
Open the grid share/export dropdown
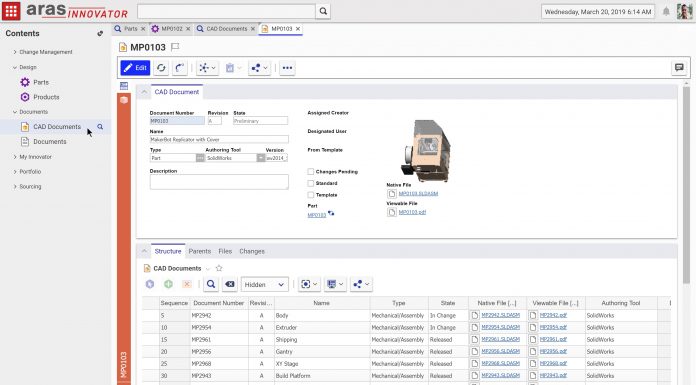(x=361, y=284)
